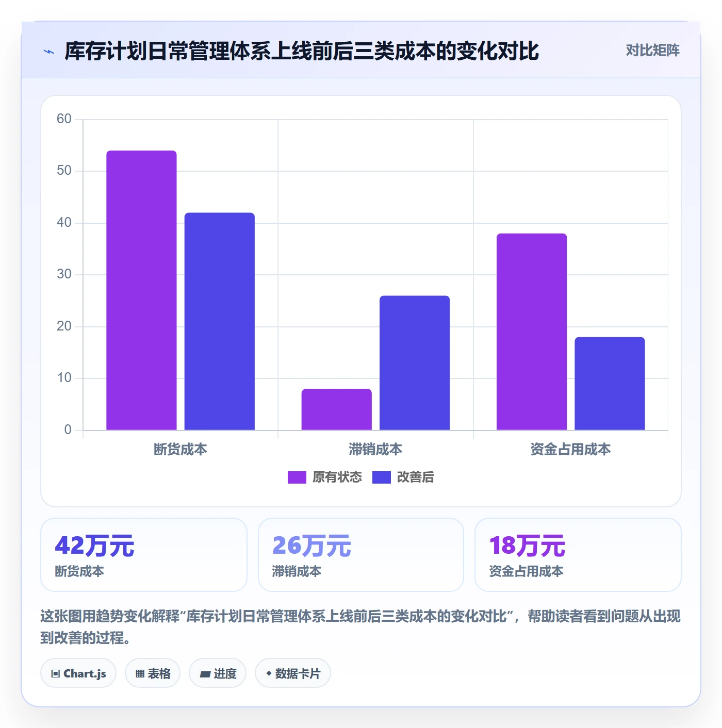Click the Chart.js tag
Image resolution: width=722 pixels, height=728 pixels.
pos(78,673)
